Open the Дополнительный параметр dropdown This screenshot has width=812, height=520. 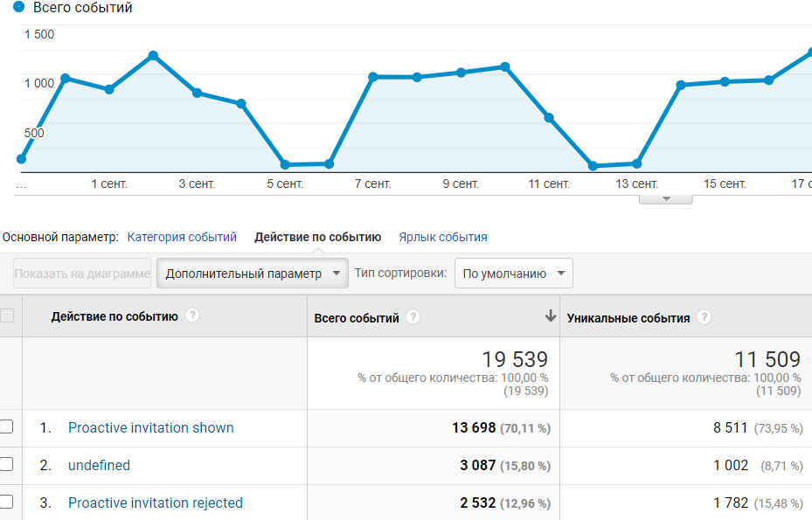(252, 274)
